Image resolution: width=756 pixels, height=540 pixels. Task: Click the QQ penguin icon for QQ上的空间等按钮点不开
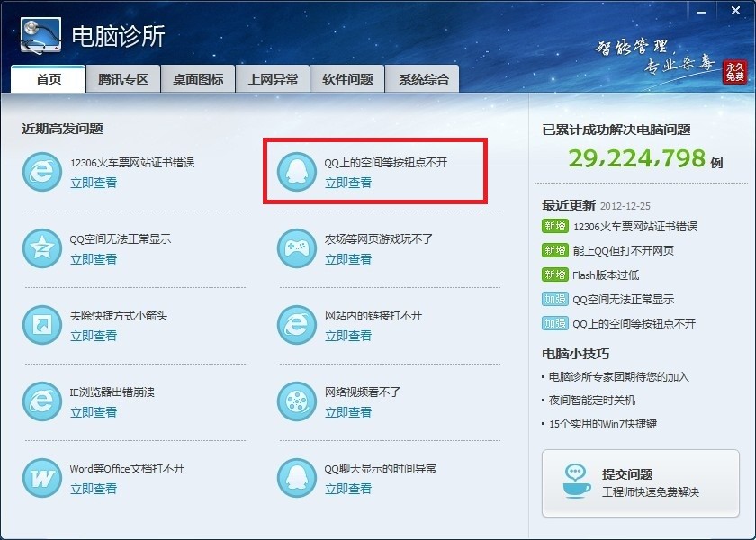295,172
